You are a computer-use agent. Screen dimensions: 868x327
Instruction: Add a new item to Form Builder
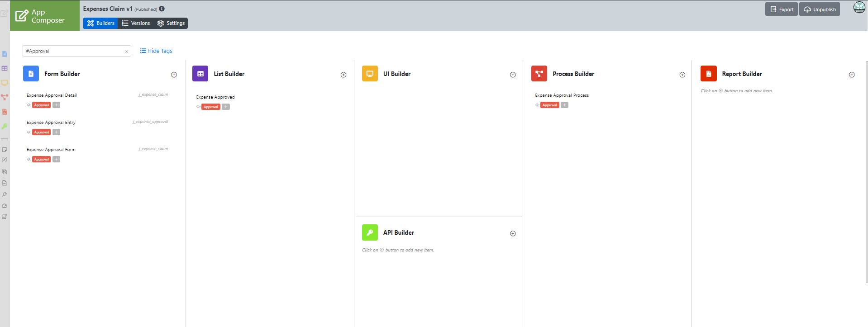pyautogui.click(x=174, y=75)
